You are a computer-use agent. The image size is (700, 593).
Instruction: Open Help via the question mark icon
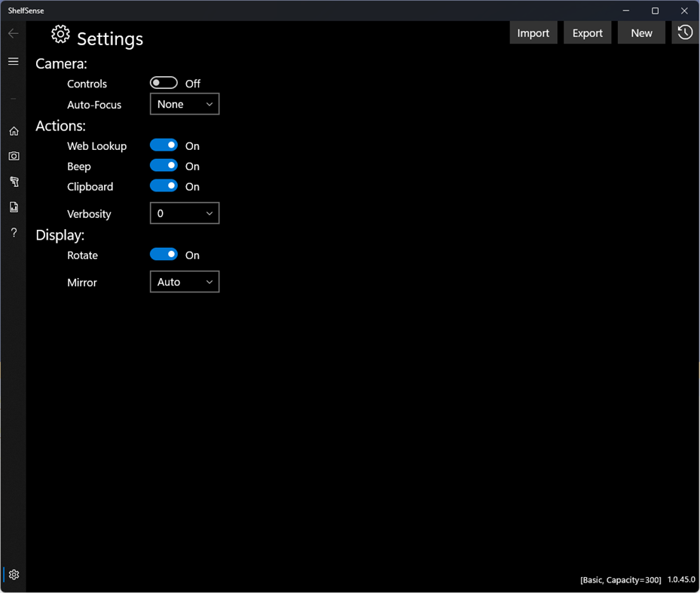(x=13, y=232)
